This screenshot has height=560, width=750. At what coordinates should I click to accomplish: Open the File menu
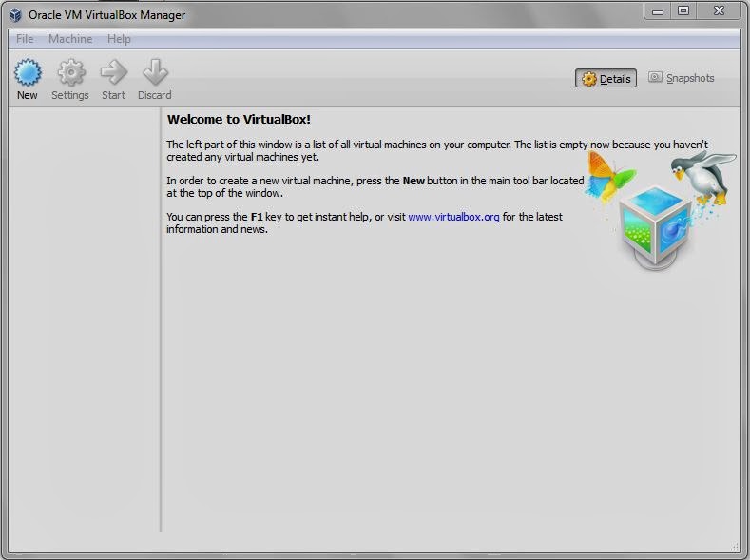tap(25, 39)
